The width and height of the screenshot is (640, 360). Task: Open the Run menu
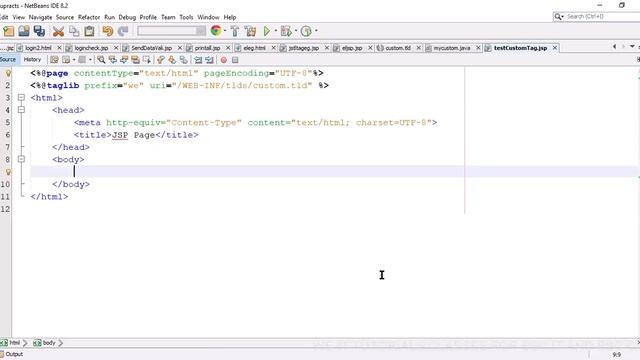pos(109,17)
